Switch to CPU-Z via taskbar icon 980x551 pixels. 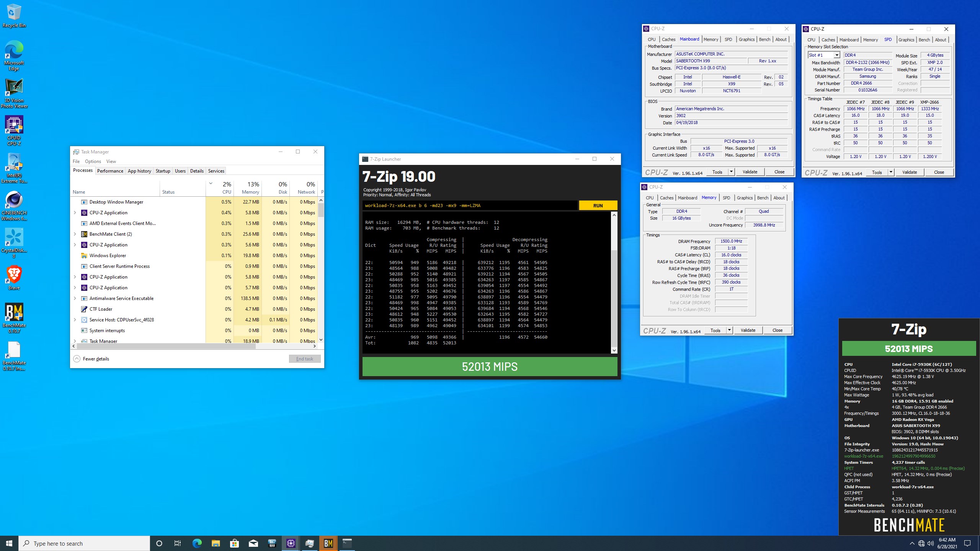coord(291,543)
